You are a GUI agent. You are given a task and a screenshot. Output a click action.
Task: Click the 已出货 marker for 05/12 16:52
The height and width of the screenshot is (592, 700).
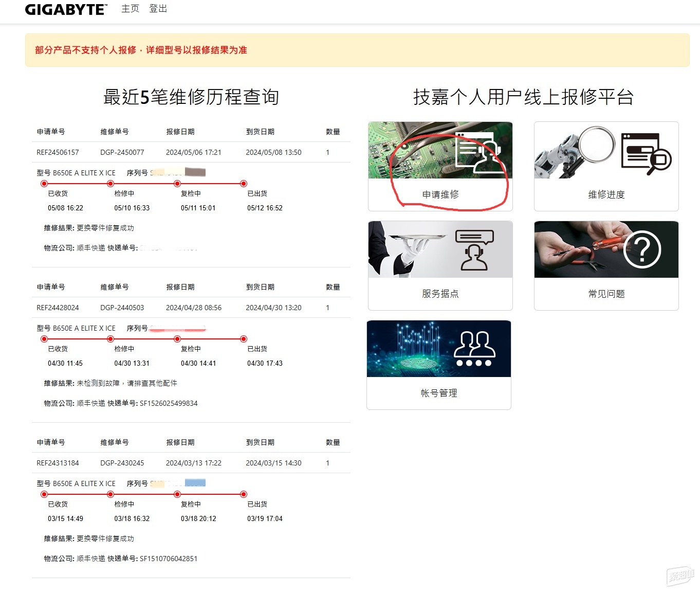244,184
